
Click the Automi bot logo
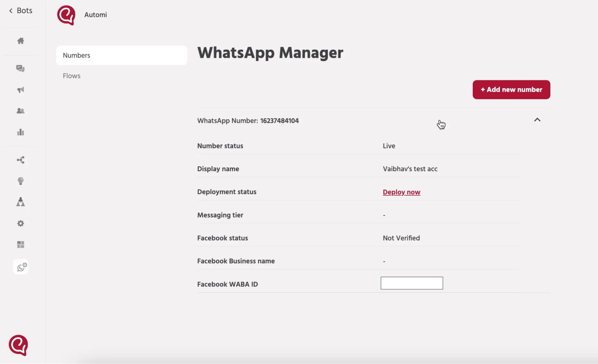(66, 15)
